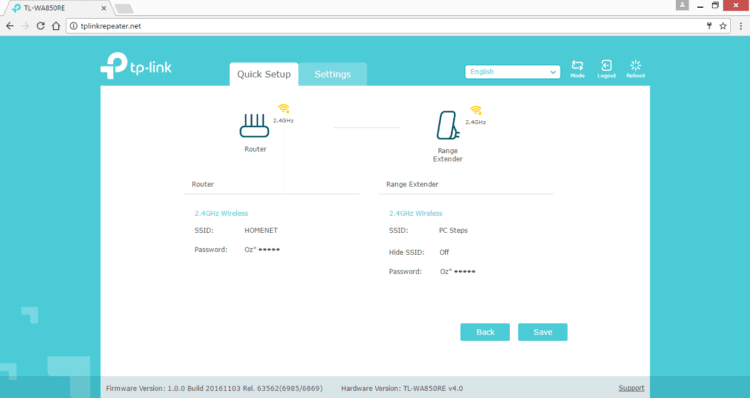Switch to the Settings tab
The height and width of the screenshot is (398, 750).
[x=333, y=74]
